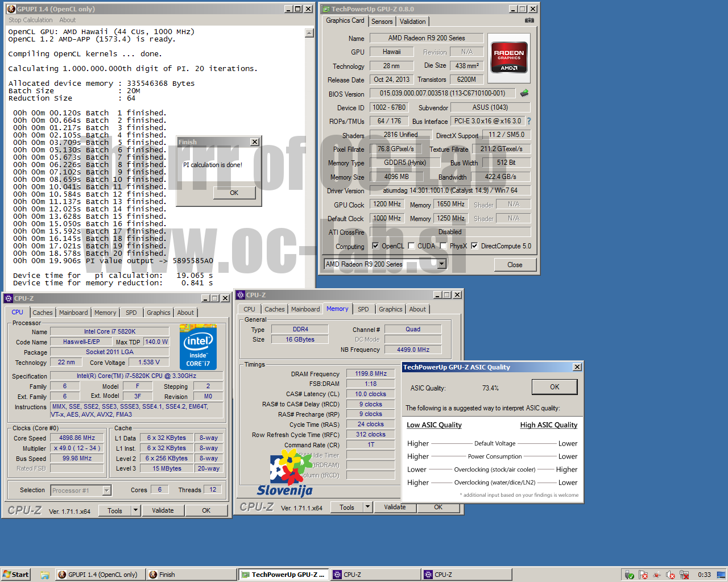Open the Stop Calculation menu in GPUPI

tap(31, 20)
